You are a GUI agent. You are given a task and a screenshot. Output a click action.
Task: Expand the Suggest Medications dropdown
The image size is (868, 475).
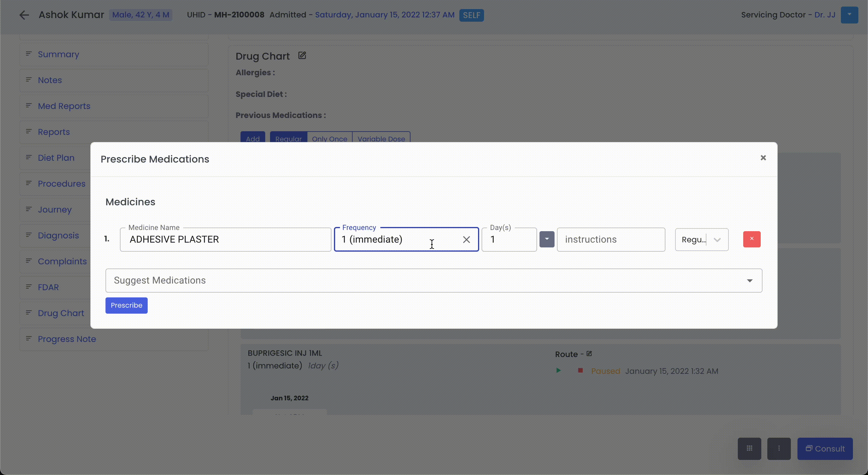coord(750,280)
